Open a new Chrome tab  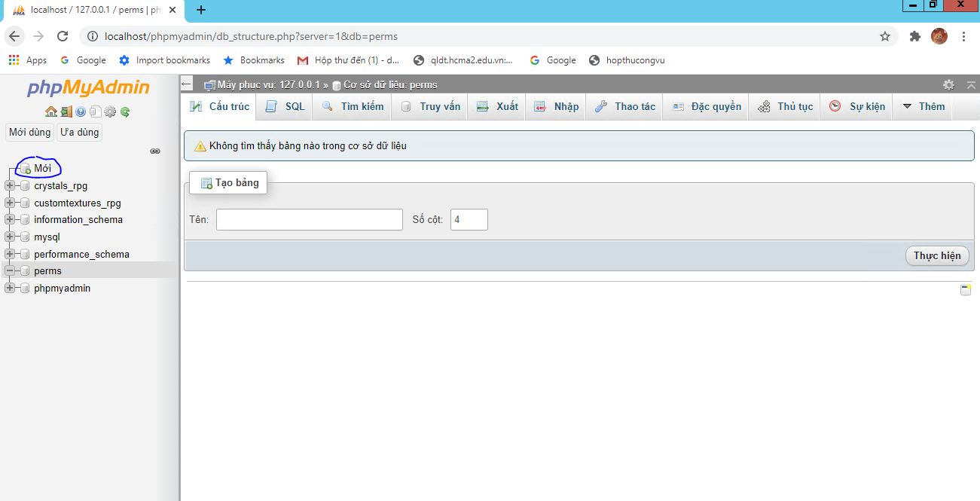[201, 10]
